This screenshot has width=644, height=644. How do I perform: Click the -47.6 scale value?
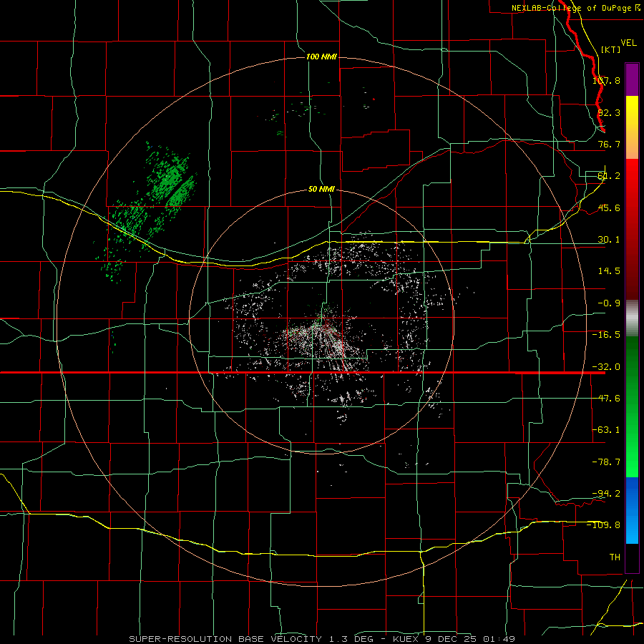pyautogui.click(x=606, y=399)
